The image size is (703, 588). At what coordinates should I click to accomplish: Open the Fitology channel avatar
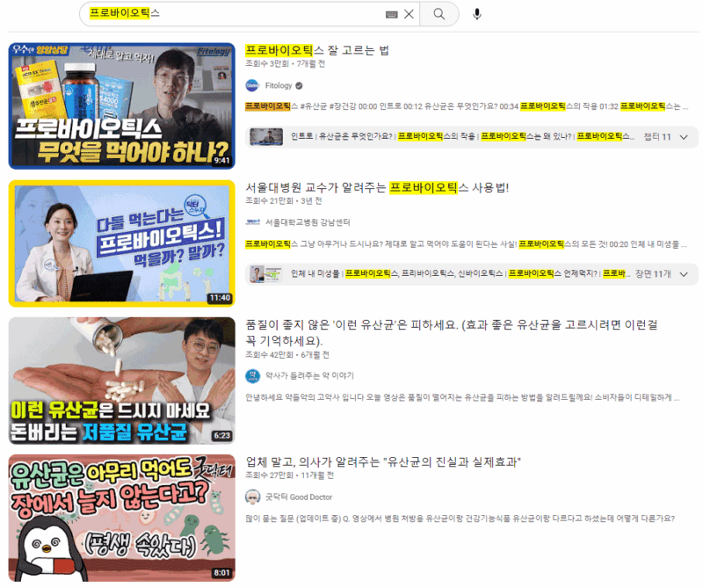(253, 85)
